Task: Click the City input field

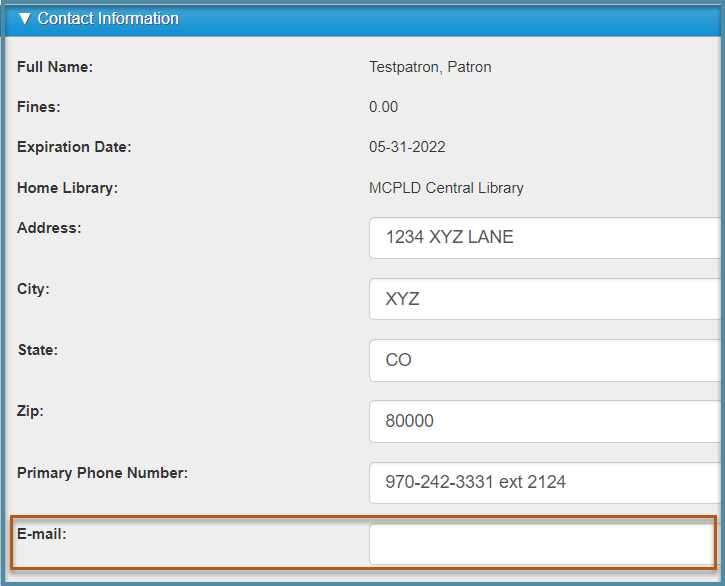Action: click(547, 299)
